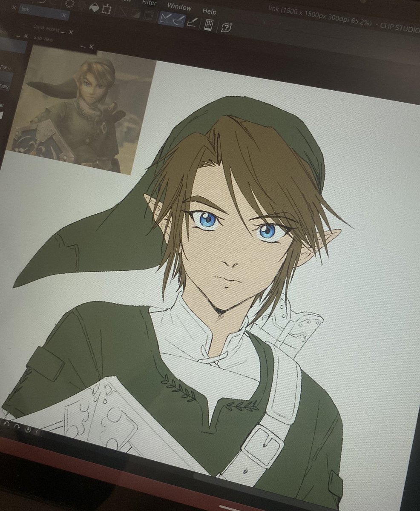
Task: Rotate canvas right with bottom-bar icon
Action: (17, 427)
